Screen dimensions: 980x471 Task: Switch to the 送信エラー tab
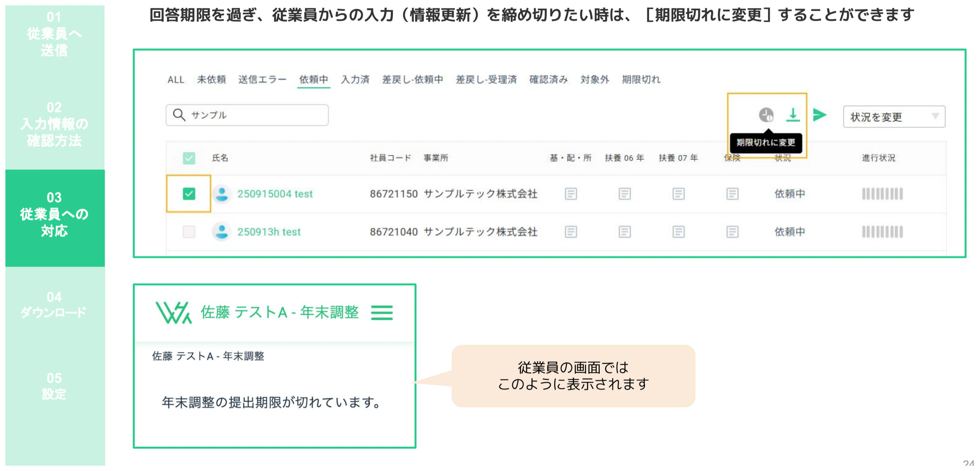tap(262, 80)
